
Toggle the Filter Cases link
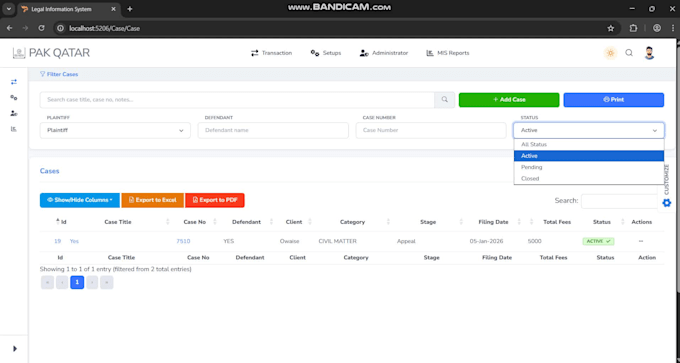click(59, 74)
